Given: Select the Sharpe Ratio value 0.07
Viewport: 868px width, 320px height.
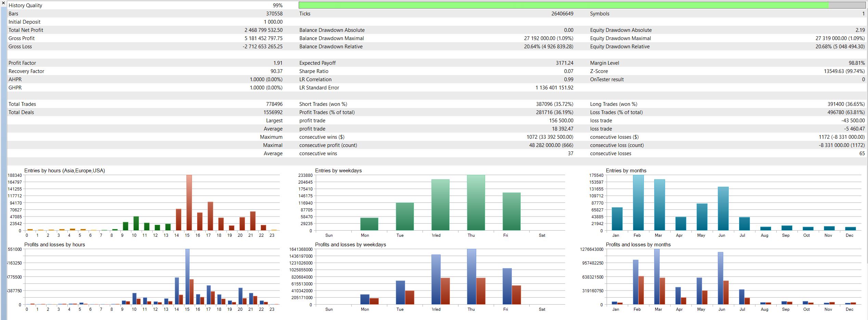Looking at the screenshot, I should tap(569, 71).
